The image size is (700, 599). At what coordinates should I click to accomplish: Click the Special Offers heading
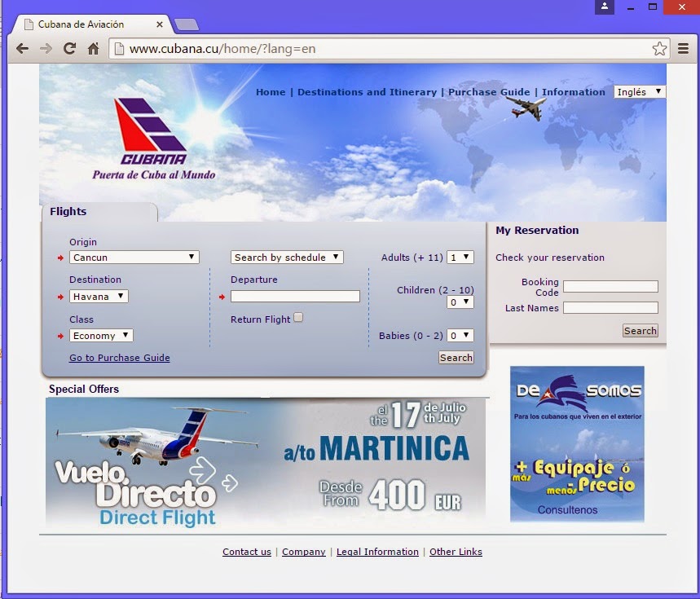(x=84, y=389)
